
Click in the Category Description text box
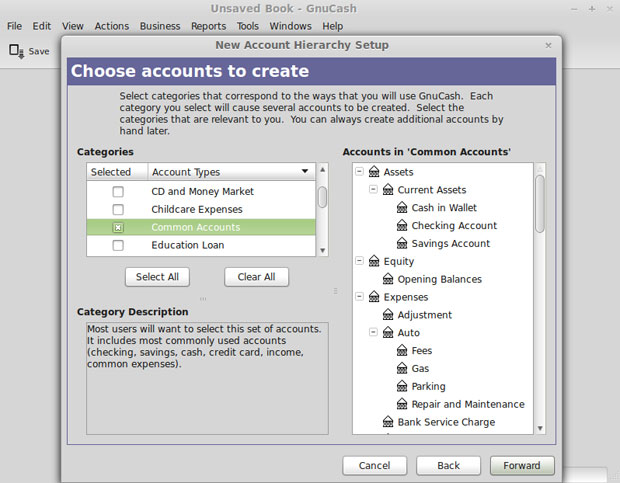coord(207,378)
